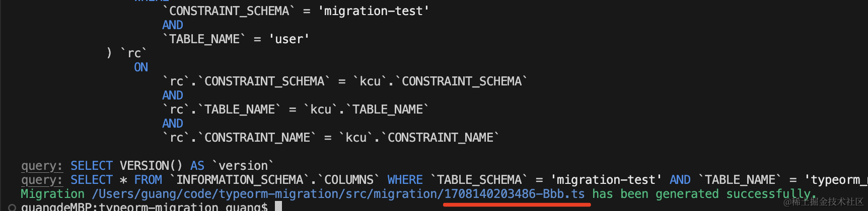
Task: Click the command status circle beside the prompt
Action: coord(12,207)
